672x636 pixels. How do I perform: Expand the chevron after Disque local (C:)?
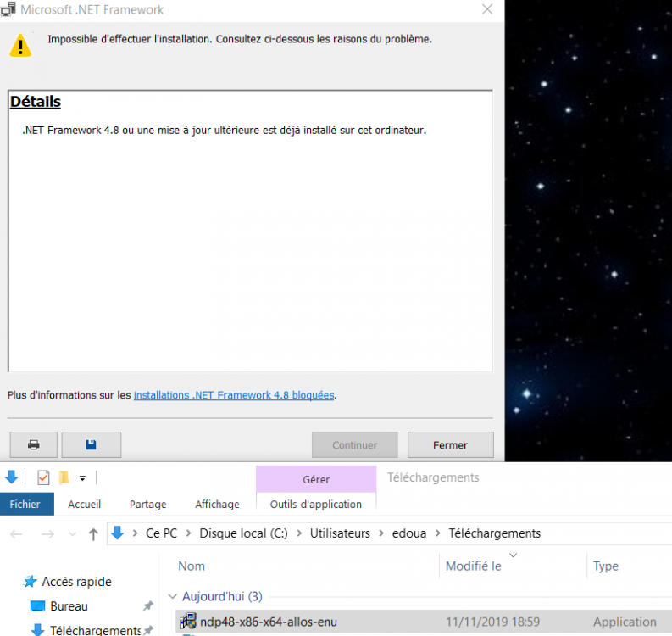pyautogui.click(x=299, y=533)
